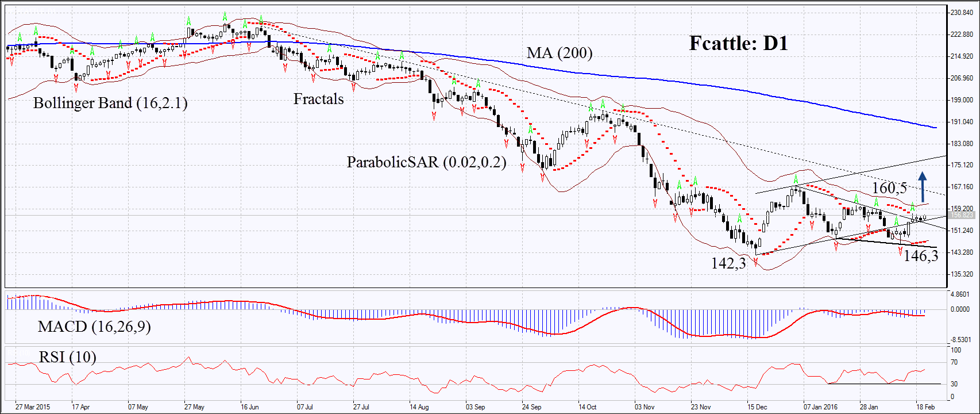
Task: Select the 191.040 price axis value
Action: click(962, 122)
